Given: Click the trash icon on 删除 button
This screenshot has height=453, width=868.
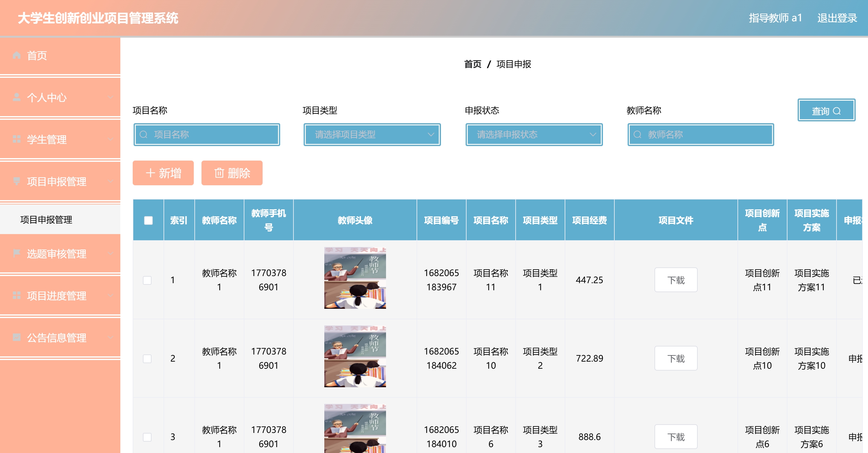Looking at the screenshot, I should pos(219,173).
